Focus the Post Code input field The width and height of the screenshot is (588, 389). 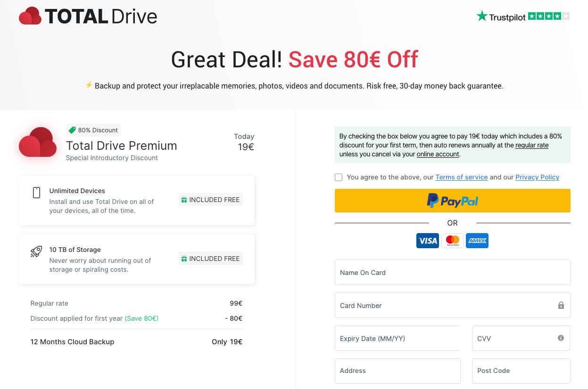coord(521,371)
